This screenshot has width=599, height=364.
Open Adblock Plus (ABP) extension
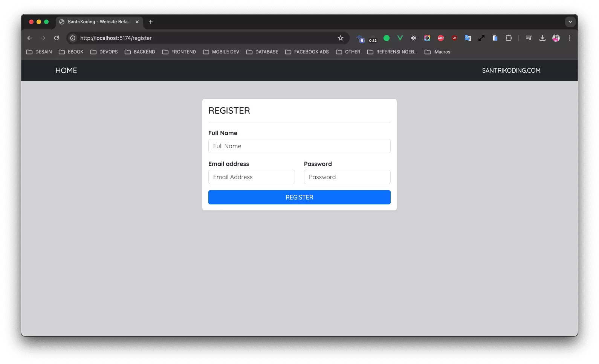coord(441,38)
